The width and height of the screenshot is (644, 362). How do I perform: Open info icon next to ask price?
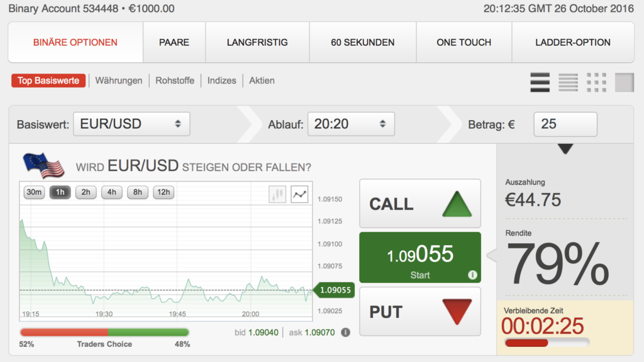tap(345, 332)
